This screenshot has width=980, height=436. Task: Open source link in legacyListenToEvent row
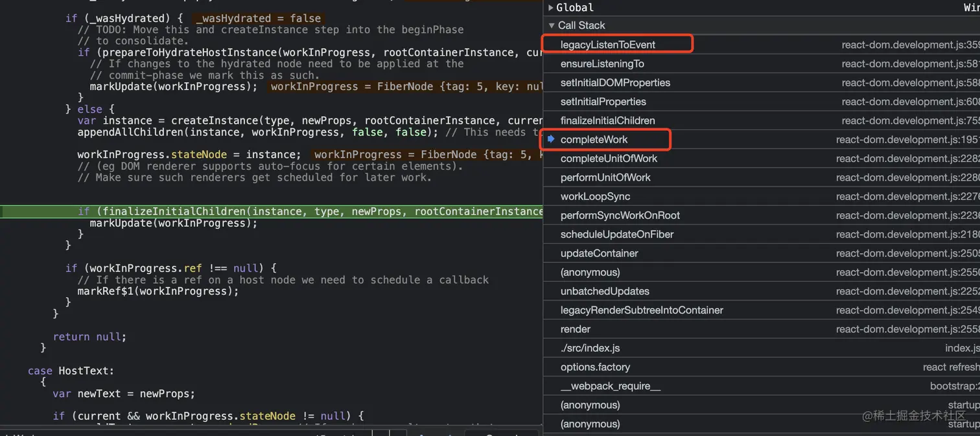(x=911, y=45)
